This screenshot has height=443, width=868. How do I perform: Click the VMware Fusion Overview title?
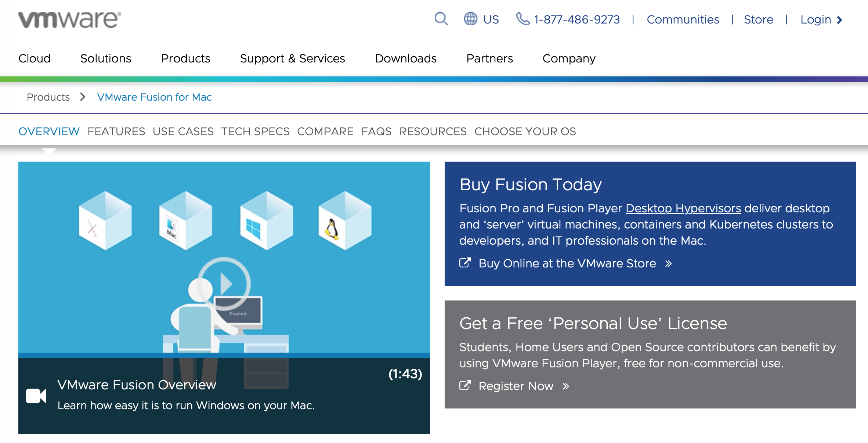point(137,385)
